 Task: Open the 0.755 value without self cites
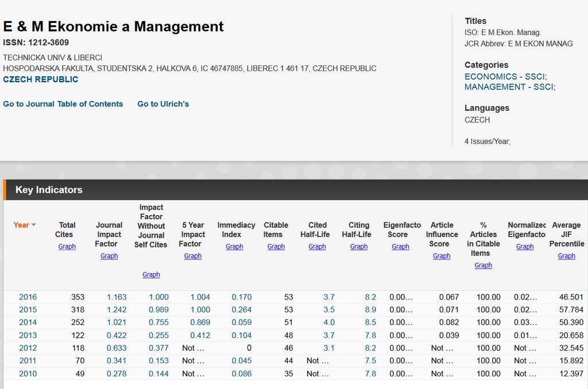pyautogui.click(x=158, y=322)
